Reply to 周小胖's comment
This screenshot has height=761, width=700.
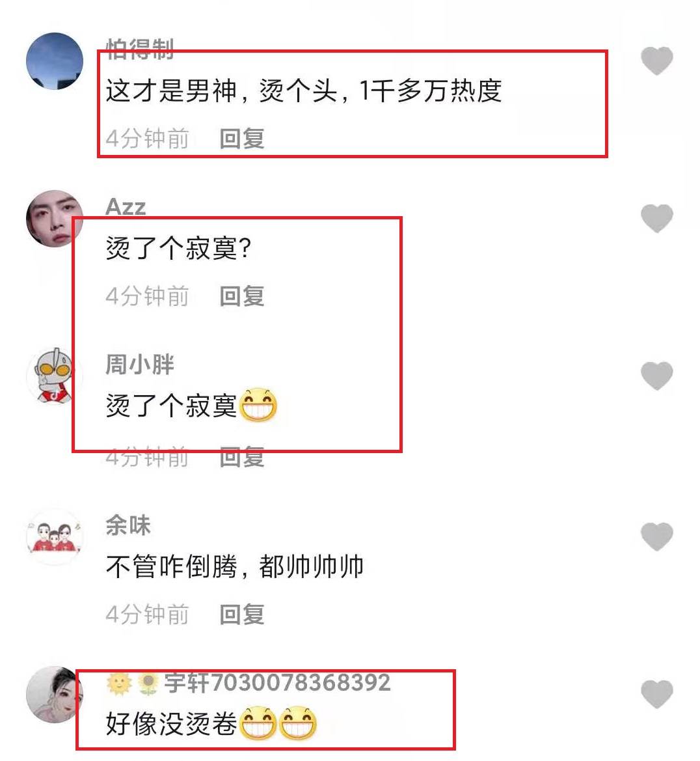point(241,457)
